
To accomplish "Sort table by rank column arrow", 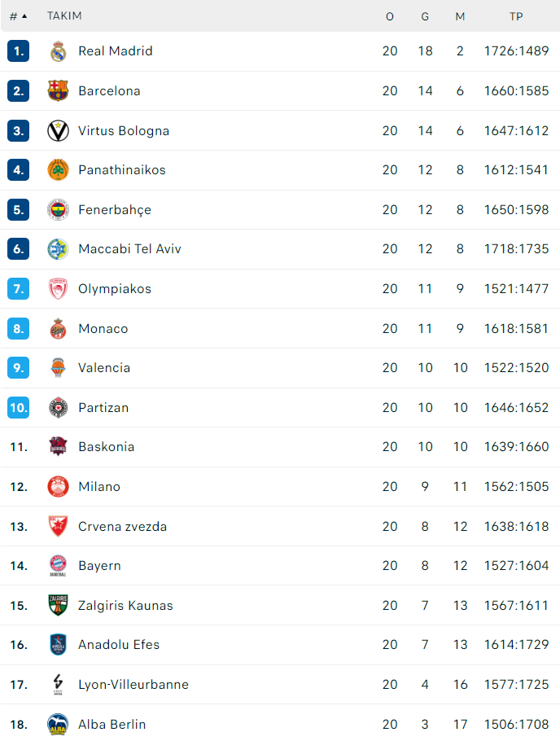I will [x=19, y=16].
